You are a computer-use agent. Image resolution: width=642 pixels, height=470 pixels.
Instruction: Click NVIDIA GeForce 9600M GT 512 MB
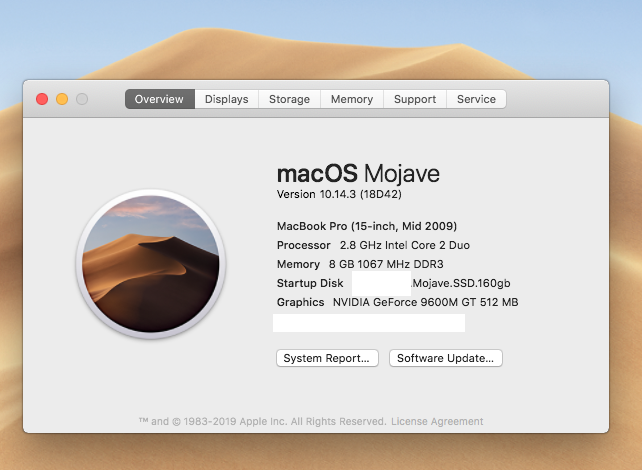click(x=425, y=302)
